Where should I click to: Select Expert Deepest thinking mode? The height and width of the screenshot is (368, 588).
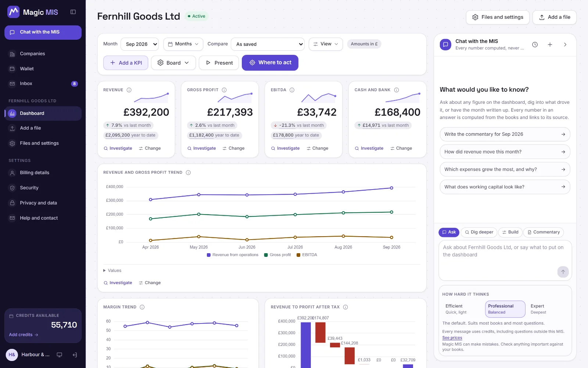547,309
